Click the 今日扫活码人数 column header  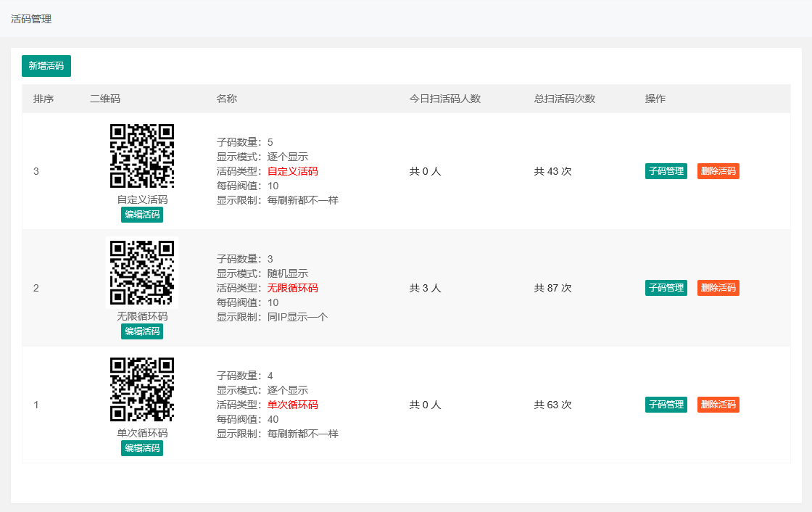(x=445, y=99)
